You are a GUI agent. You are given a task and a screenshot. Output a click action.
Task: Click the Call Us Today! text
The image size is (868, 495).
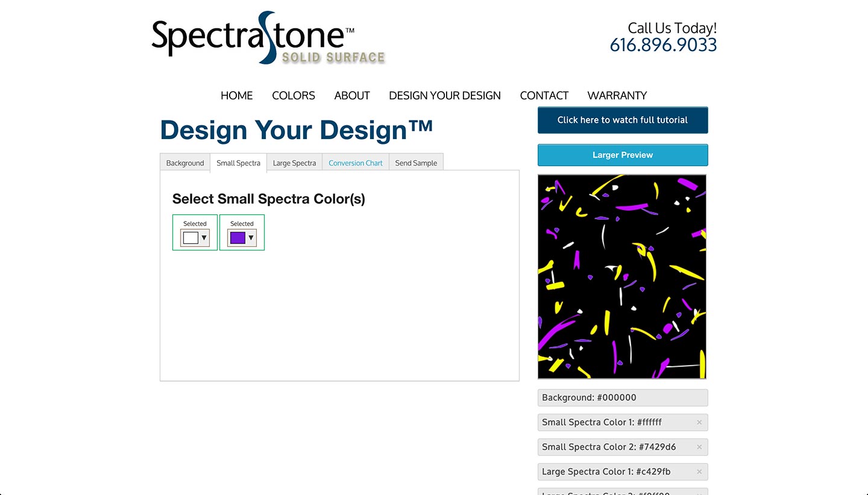point(672,28)
